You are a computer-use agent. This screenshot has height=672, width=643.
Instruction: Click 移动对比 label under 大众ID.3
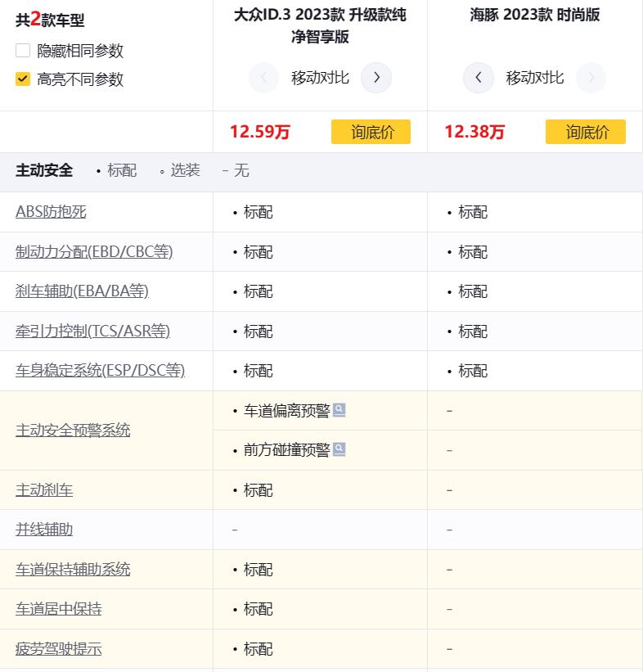click(x=320, y=78)
